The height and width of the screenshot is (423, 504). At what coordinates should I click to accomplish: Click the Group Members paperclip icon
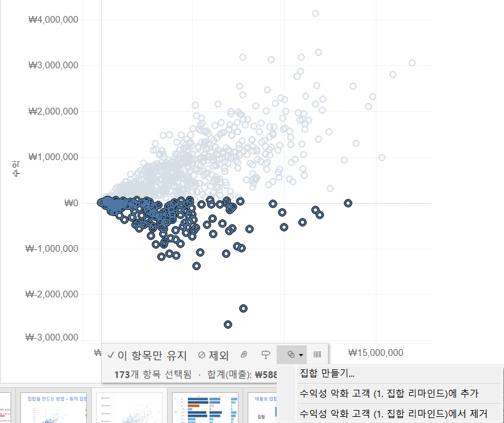click(x=244, y=355)
